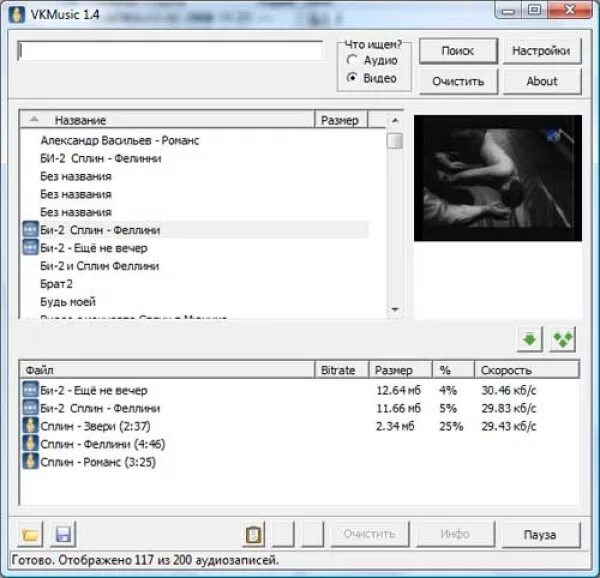
Task: Click the Инфо button
Action: 455,534
